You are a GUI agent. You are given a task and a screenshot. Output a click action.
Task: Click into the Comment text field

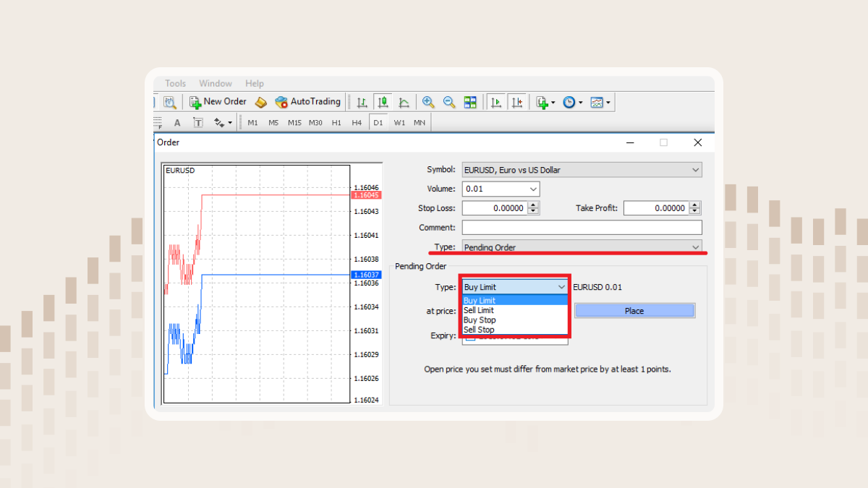pos(582,228)
